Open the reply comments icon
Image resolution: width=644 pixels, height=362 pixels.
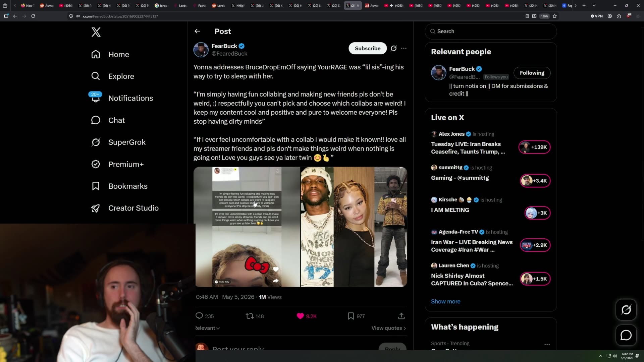click(x=199, y=316)
